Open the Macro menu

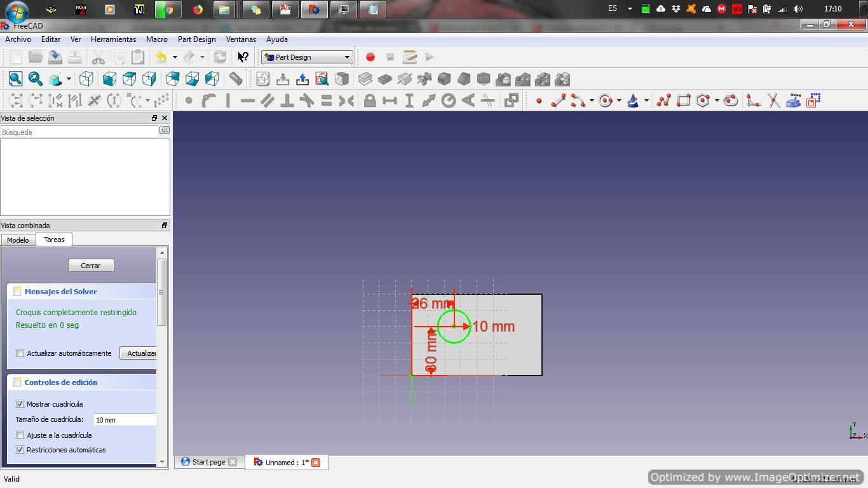pos(157,39)
